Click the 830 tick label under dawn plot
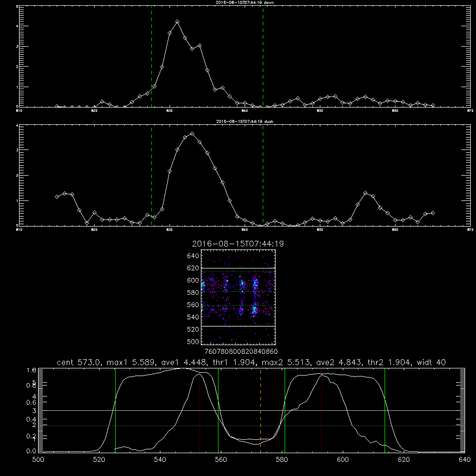This screenshot has width=476, height=476. coord(169,111)
